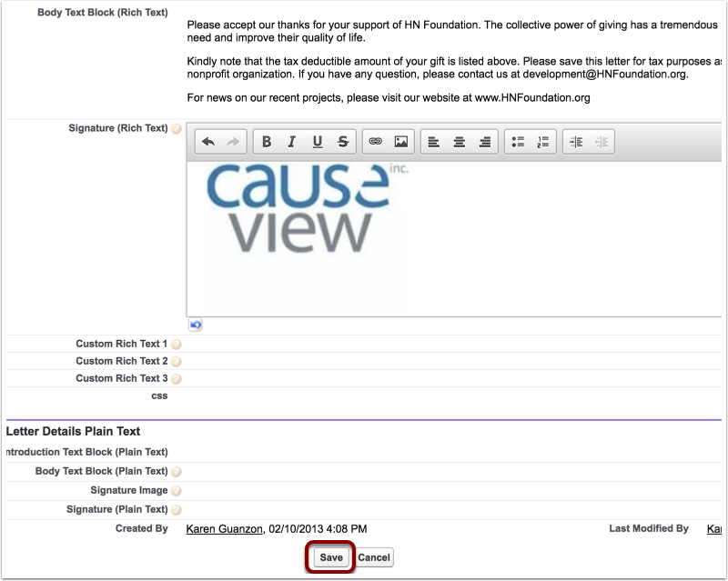728x581 pixels.
Task: Align text left
Action: [434, 142]
